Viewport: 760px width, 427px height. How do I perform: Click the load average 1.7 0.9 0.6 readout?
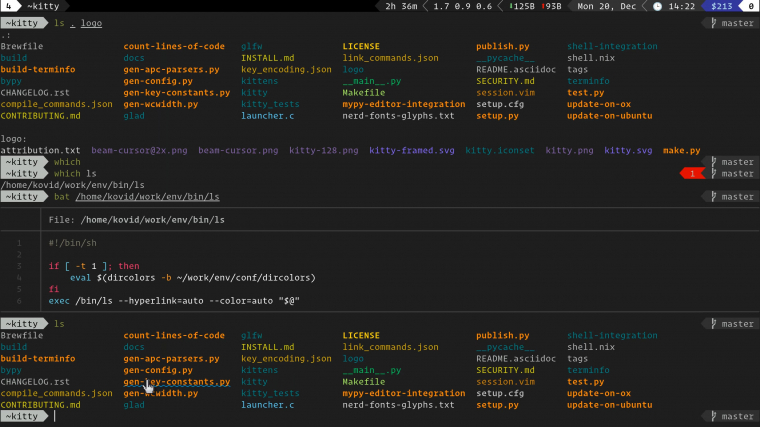click(462, 6)
